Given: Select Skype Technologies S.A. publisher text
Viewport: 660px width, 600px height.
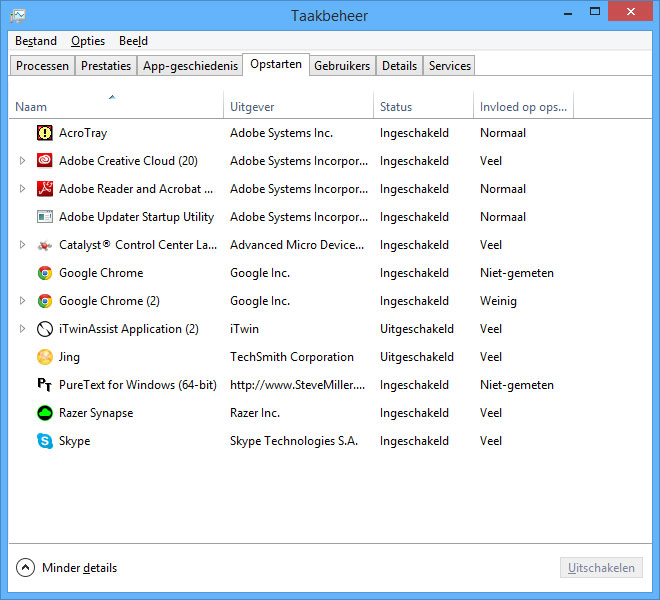Looking at the screenshot, I should tap(294, 441).
